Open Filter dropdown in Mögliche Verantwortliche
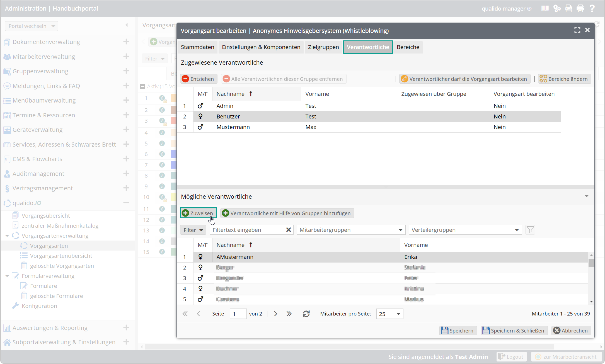This screenshot has width=605, height=364. click(193, 230)
